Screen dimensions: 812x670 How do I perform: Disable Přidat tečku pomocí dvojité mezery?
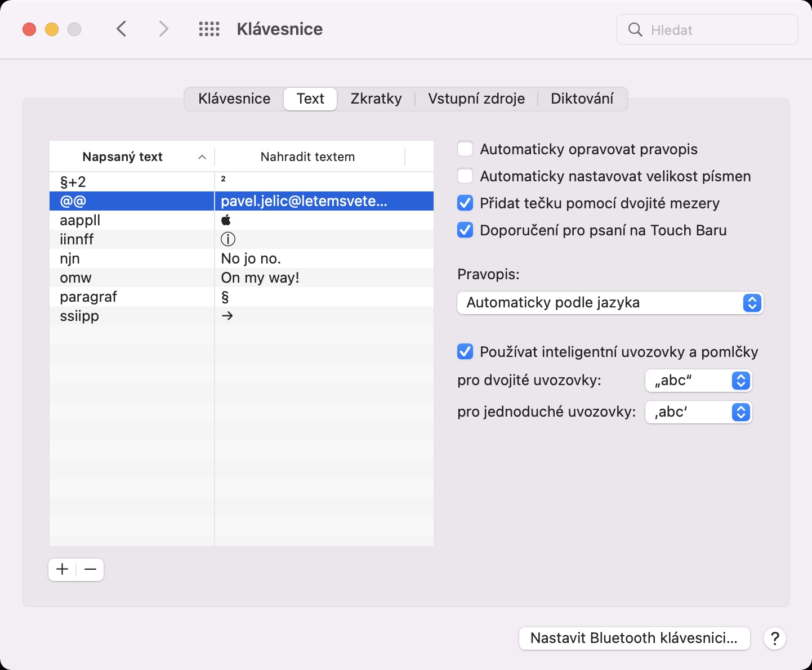[x=465, y=203]
